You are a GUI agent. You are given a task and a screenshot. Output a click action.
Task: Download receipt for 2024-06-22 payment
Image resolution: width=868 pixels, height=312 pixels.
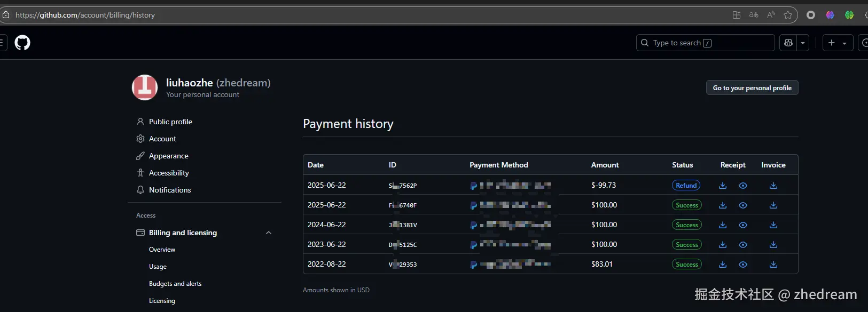(723, 225)
